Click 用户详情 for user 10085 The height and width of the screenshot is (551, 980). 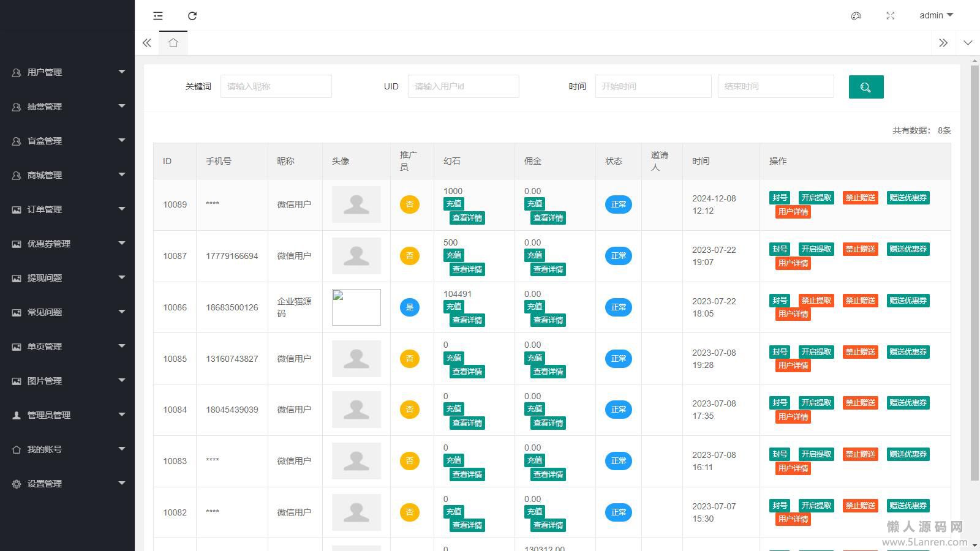[793, 365]
